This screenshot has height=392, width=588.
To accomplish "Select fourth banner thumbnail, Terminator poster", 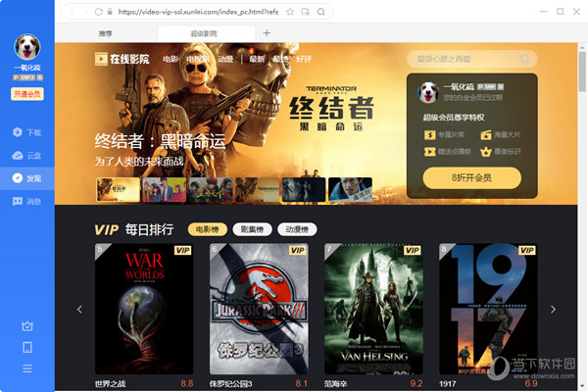I will coord(257,189).
